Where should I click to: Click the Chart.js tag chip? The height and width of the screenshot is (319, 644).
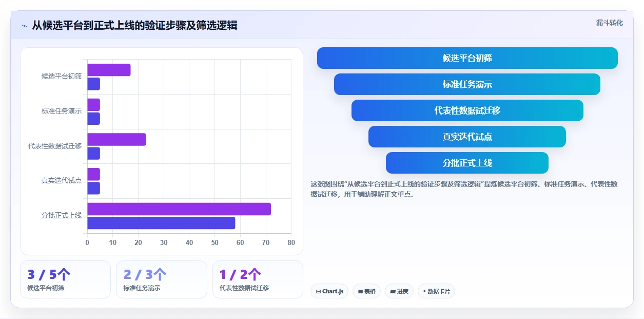point(329,291)
